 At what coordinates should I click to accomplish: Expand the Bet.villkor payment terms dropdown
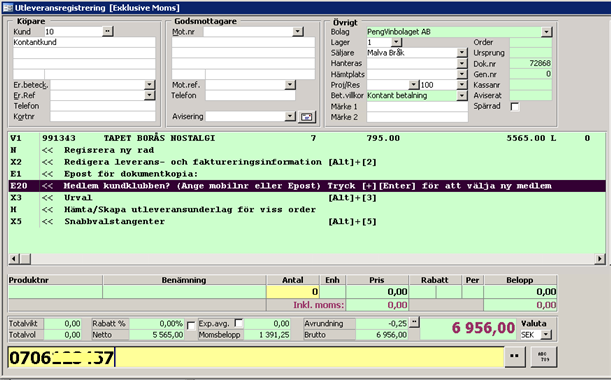click(462, 95)
